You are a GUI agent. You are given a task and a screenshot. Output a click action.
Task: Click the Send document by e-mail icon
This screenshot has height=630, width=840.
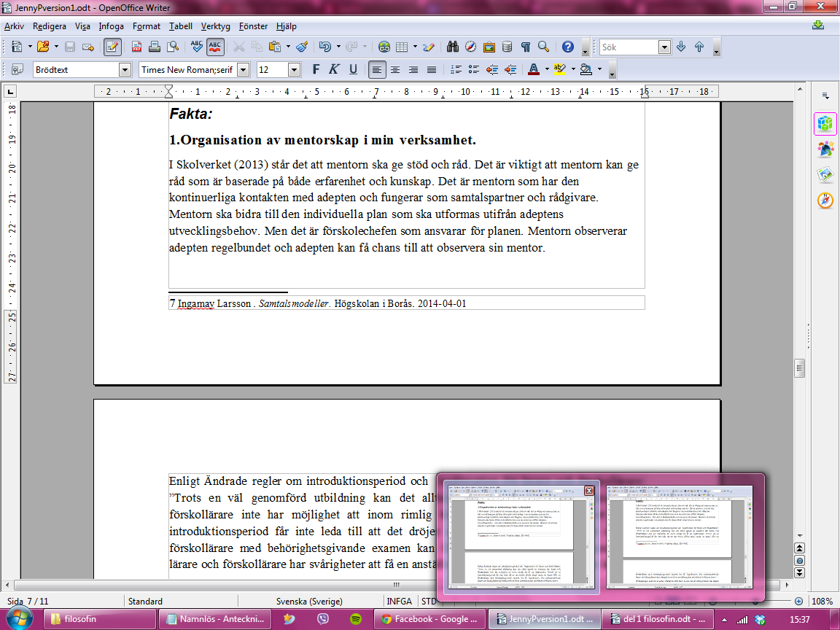[87, 47]
